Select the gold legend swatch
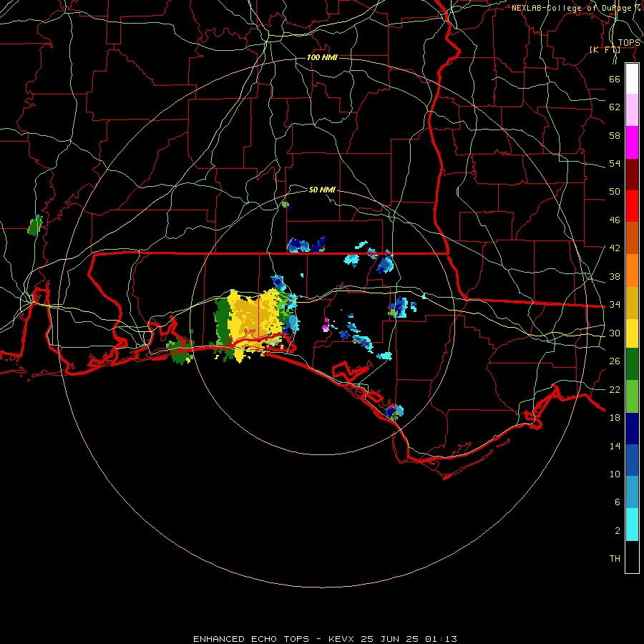 tap(632, 302)
